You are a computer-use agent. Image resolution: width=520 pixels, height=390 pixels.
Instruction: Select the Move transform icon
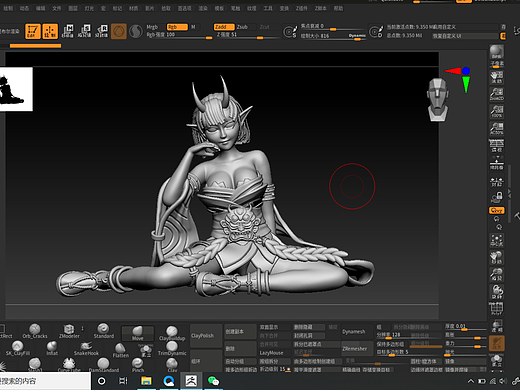tap(68, 31)
